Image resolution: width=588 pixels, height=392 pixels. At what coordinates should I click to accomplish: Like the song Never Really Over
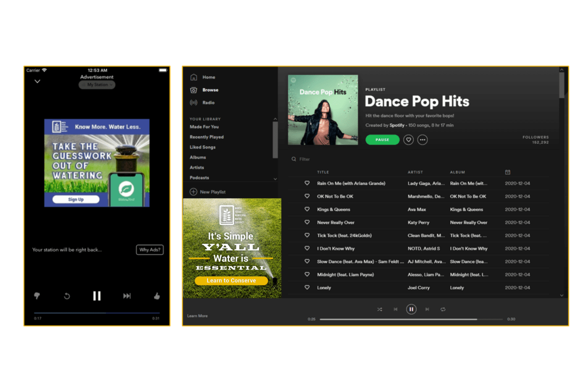(307, 222)
